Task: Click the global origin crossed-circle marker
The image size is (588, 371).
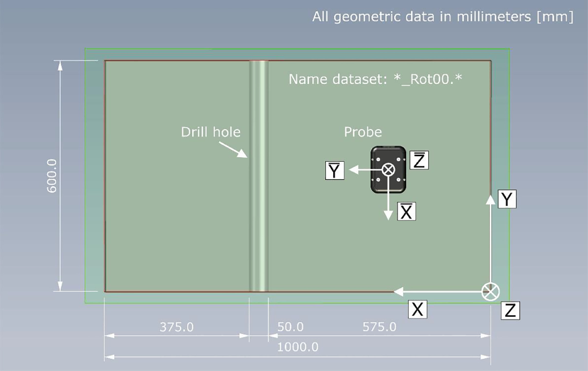Action: tap(490, 292)
